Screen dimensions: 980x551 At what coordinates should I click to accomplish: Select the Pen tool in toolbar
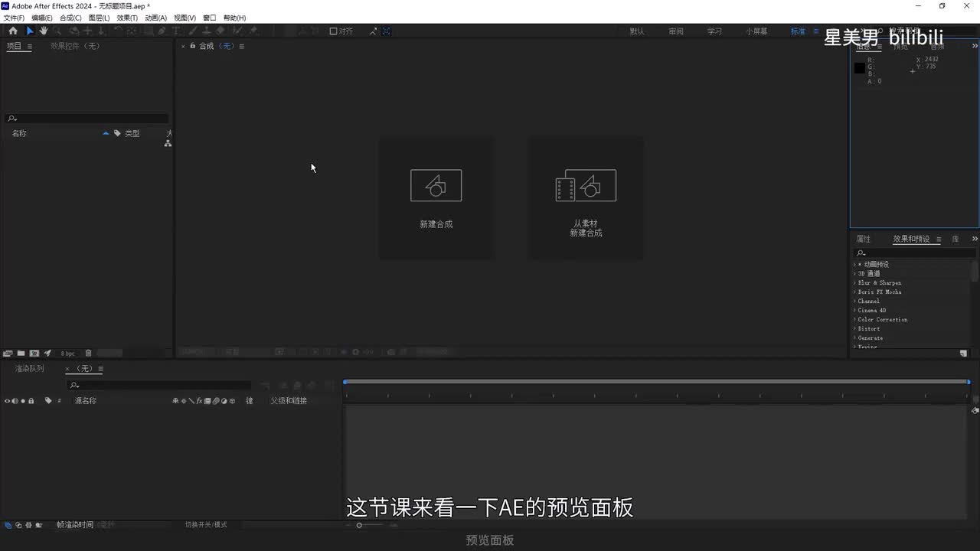[162, 31]
